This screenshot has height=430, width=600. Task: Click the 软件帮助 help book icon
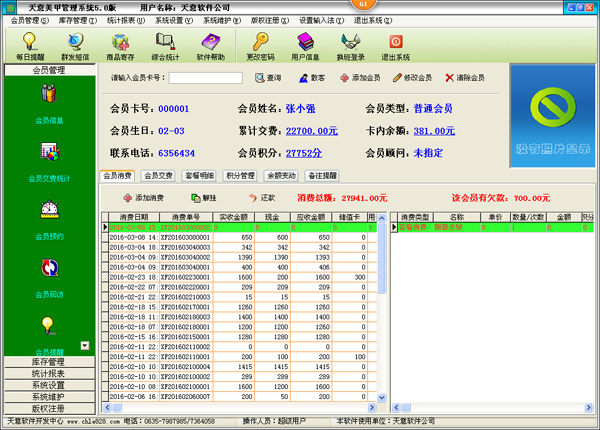tap(211, 46)
